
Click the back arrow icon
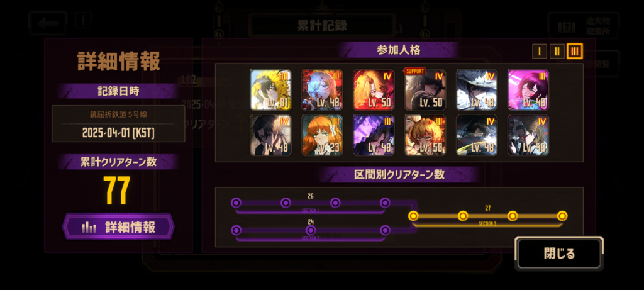(48, 23)
